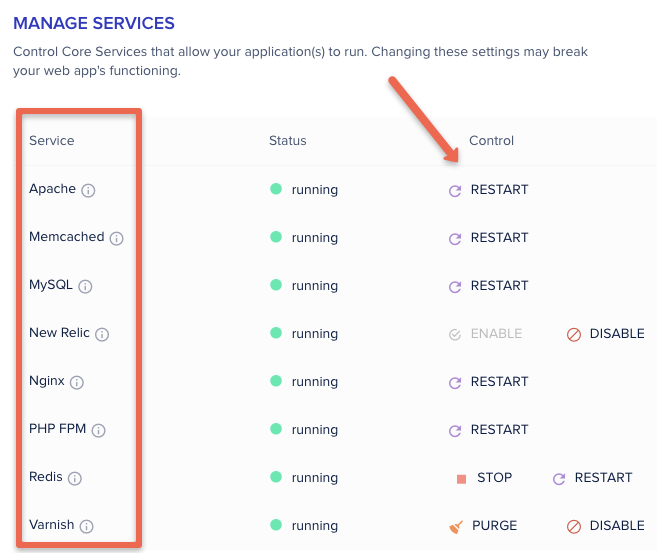The height and width of the screenshot is (553, 657).
Task: Click greyed-out ENABLE for New Relic
Action: (x=485, y=334)
